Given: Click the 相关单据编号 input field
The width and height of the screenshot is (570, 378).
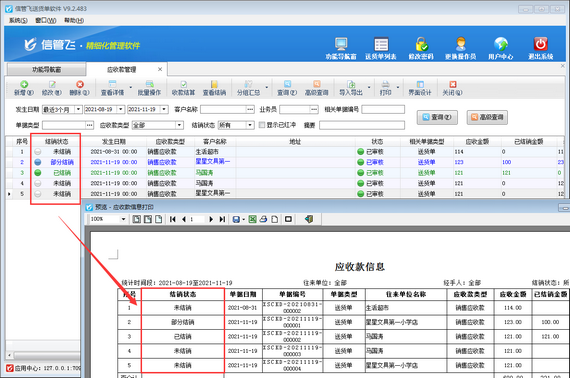Looking at the screenshot, I should pos(383,109).
